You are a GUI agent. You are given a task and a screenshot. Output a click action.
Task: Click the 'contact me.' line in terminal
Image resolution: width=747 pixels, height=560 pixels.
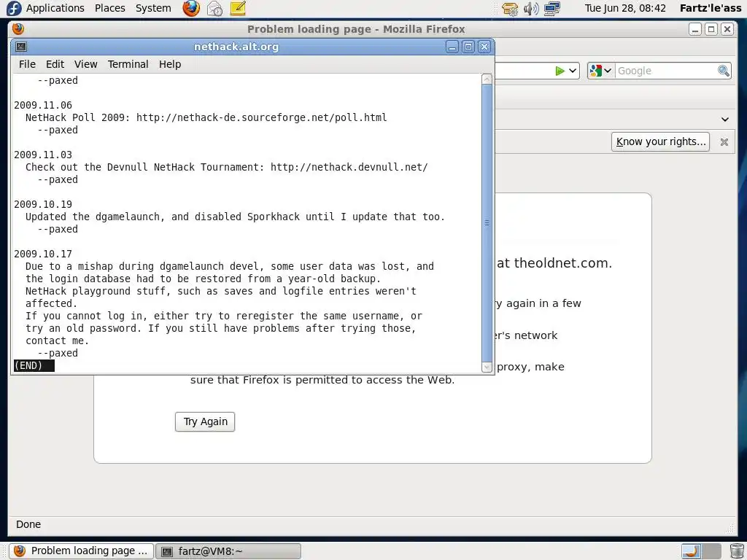57,341
